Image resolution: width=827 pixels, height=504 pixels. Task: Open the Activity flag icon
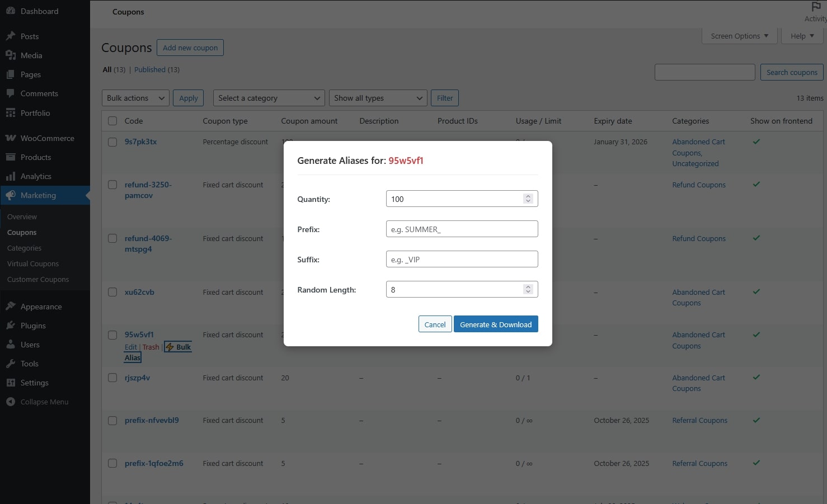[x=816, y=7]
